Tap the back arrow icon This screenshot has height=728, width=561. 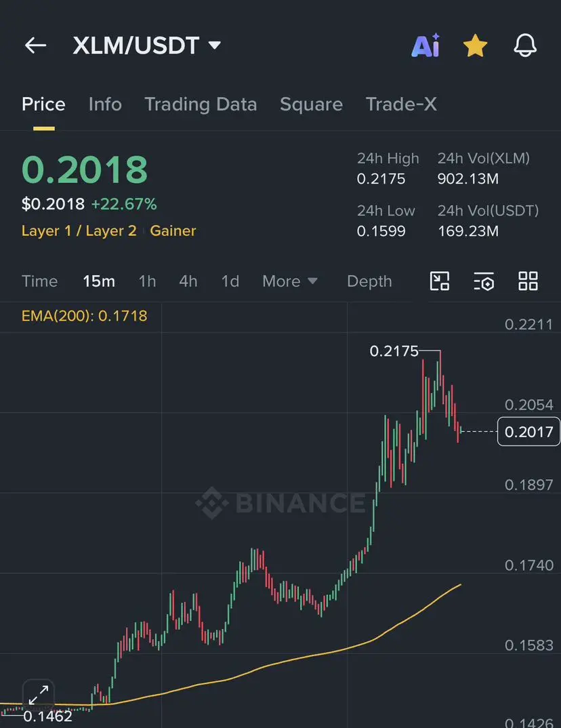pos(35,45)
